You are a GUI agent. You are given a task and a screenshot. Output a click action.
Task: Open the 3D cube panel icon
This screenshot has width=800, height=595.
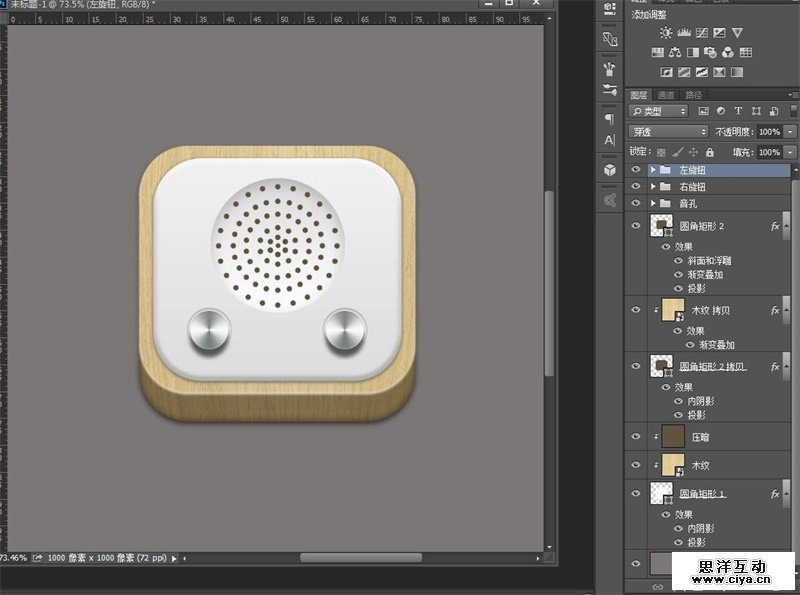click(609, 171)
